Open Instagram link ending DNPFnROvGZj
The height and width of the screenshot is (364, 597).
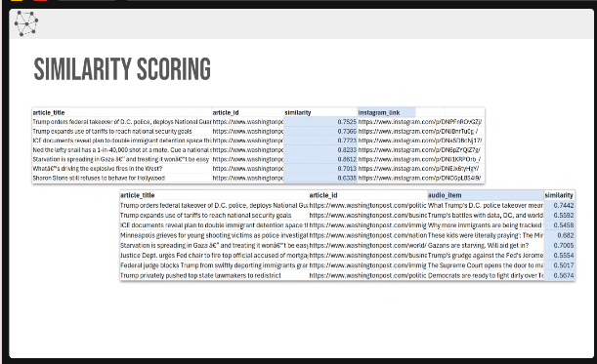pyautogui.click(x=420, y=122)
